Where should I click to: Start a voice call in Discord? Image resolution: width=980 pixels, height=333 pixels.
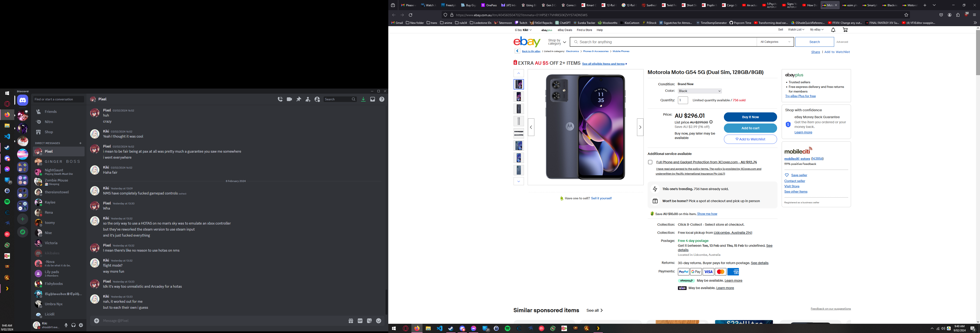(x=280, y=99)
